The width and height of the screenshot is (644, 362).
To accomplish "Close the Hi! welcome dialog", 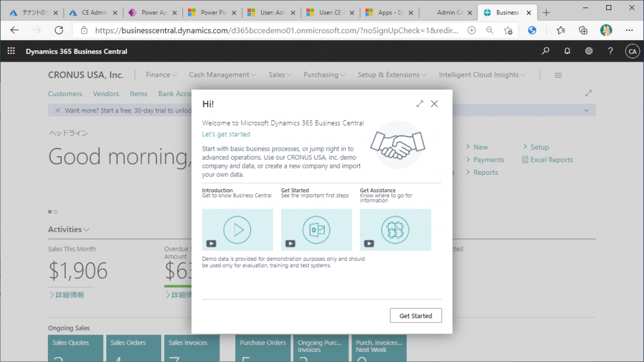I will pos(434,104).
